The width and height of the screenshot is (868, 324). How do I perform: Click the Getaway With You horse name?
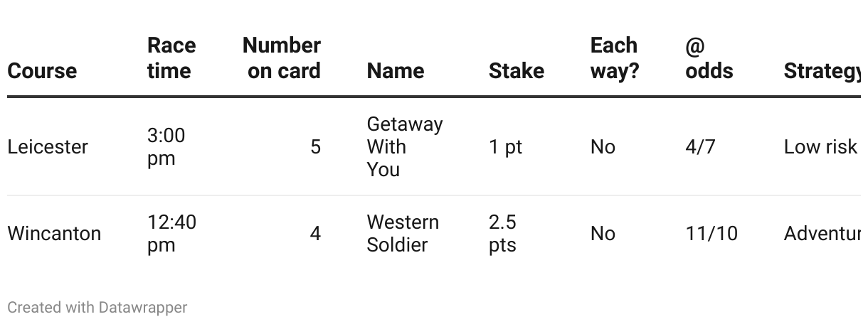coord(404,147)
